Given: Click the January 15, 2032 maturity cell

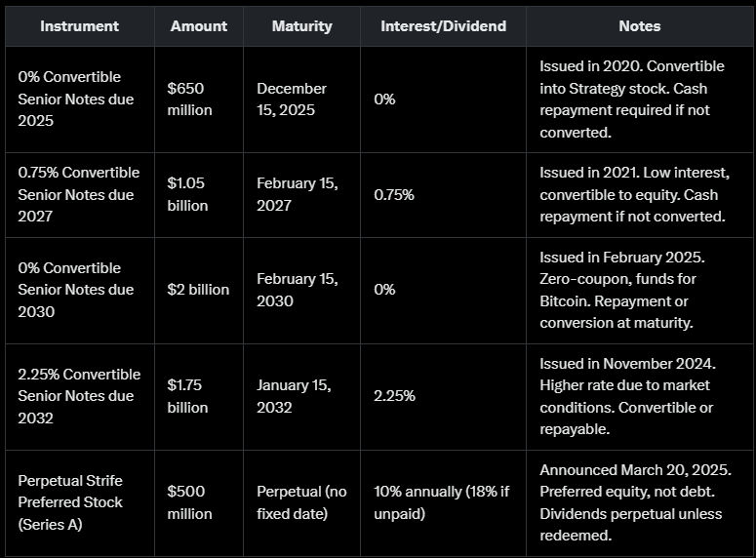Looking at the screenshot, I should (294, 396).
